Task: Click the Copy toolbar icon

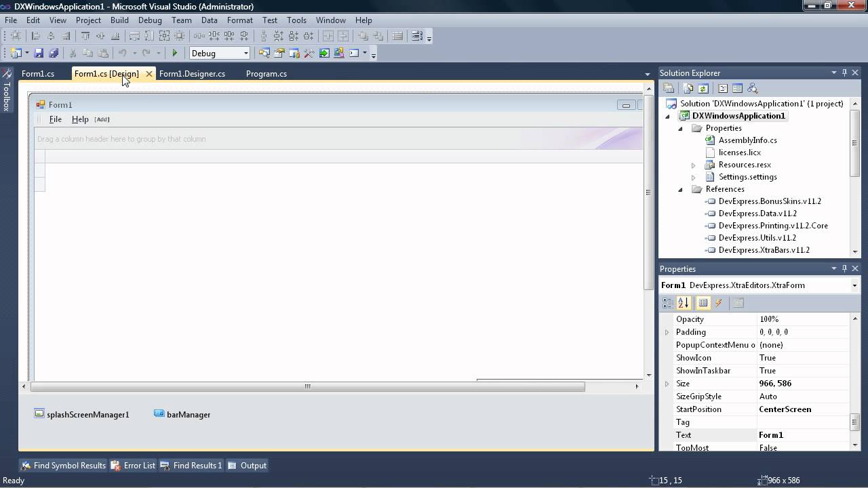Action: pyautogui.click(x=87, y=53)
